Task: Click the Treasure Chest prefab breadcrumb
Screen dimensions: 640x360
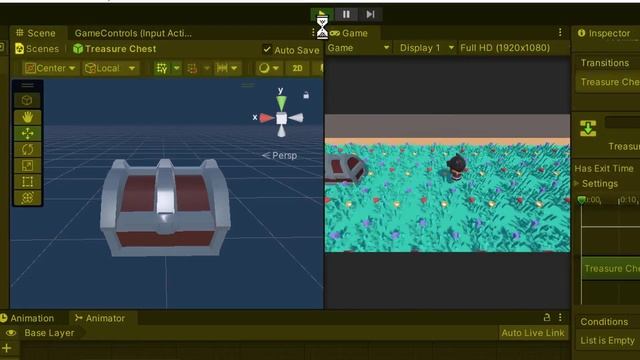Action: tap(115, 49)
